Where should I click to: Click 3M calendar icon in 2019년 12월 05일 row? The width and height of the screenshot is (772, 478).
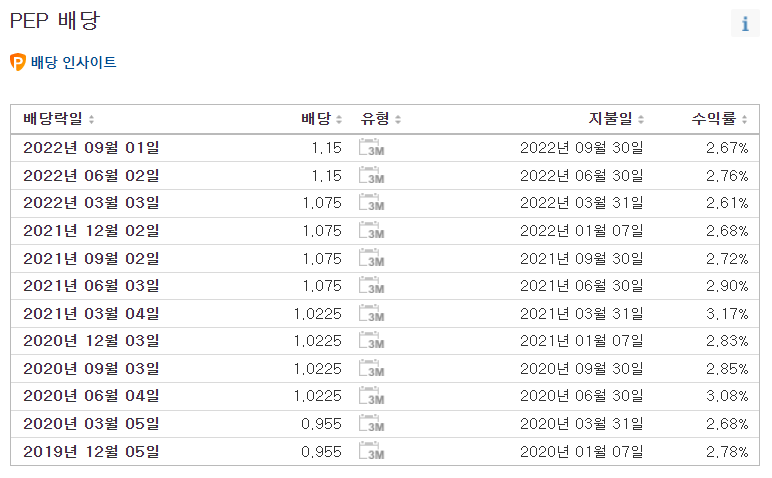click(x=372, y=451)
